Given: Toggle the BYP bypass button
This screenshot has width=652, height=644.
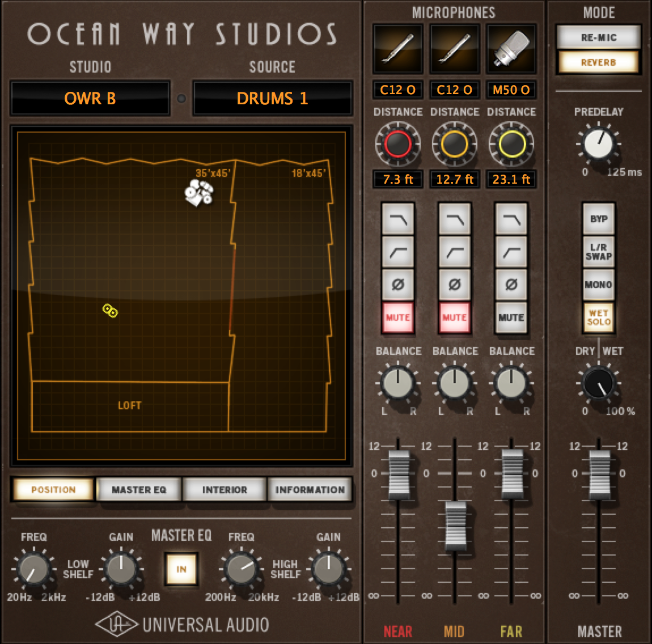Looking at the screenshot, I should (x=598, y=219).
